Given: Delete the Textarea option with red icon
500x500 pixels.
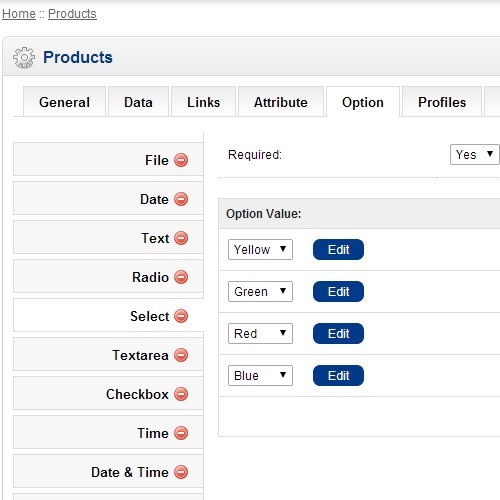Looking at the screenshot, I should 181,355.
